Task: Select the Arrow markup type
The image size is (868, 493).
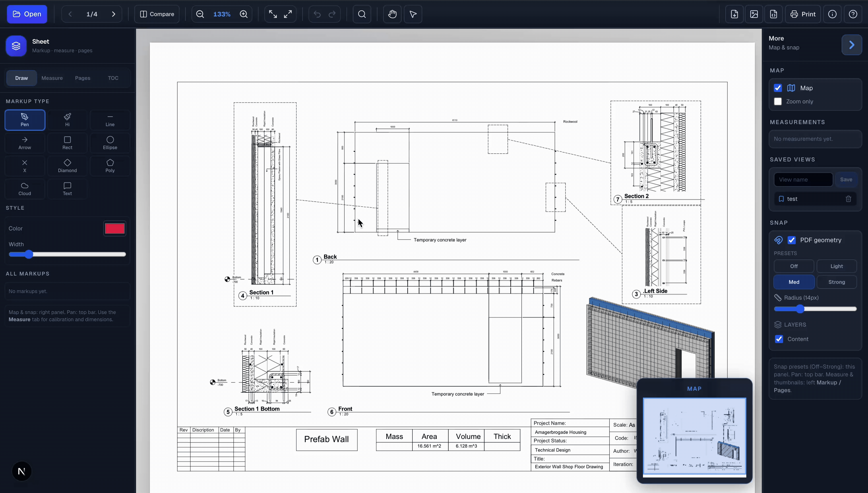Action: click(x=24, y=143)
